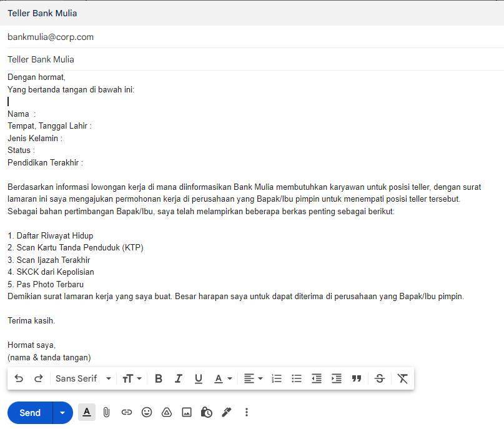Viewport: 504px width, 429px height.
Task: Open the text size dropdown
Action: click(132, 378)
